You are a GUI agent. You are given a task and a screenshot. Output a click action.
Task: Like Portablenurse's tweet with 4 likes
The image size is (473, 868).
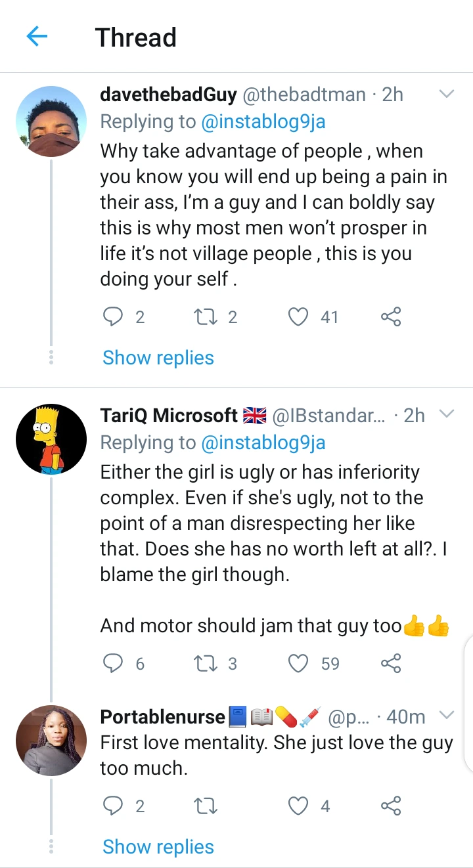coord(299,806)
